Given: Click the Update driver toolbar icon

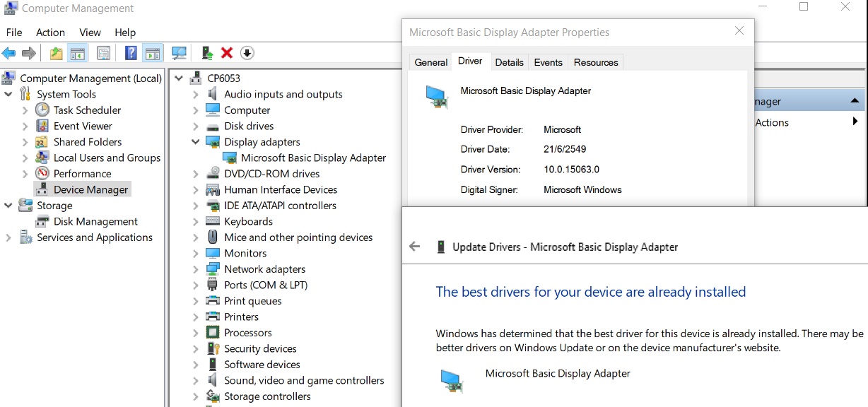Looking at the screenshot, I should (207, 53).
